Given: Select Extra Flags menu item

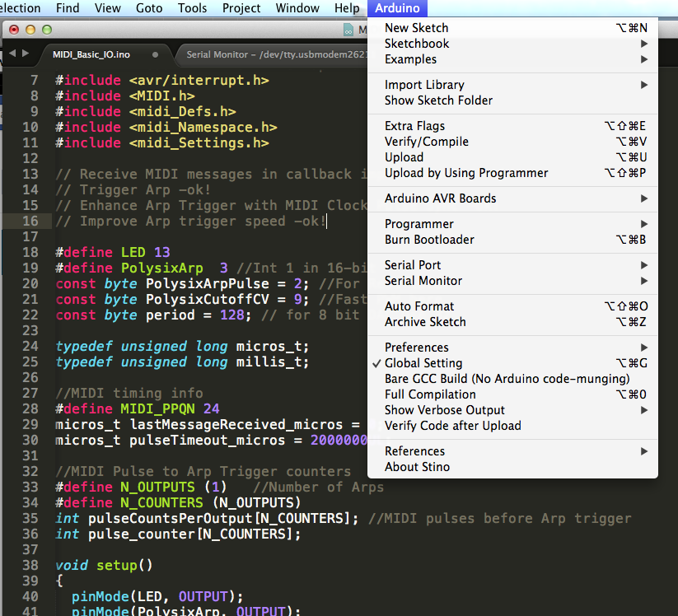Looking at the screenshot, I should point(512,126).
